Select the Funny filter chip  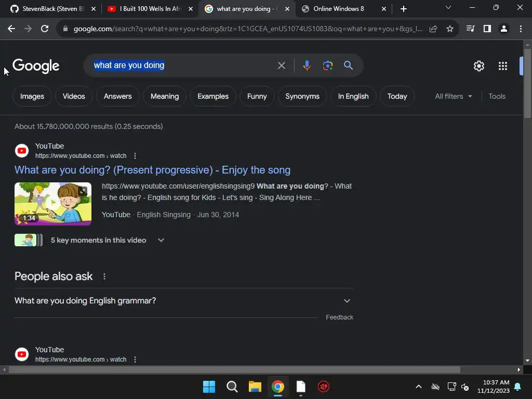[x=257, y=96]
